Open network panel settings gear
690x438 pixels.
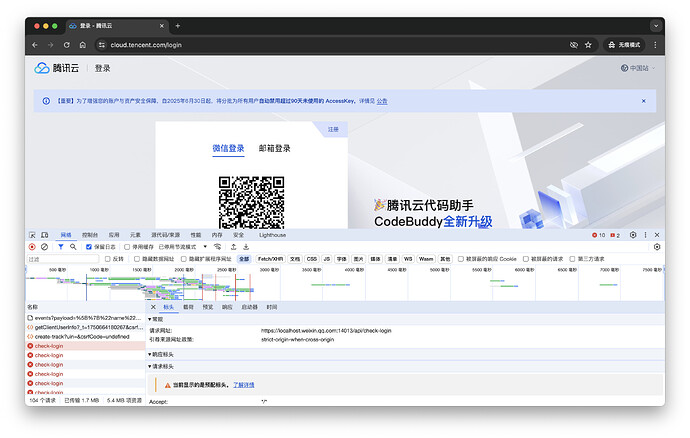click(x=657, y=247)
